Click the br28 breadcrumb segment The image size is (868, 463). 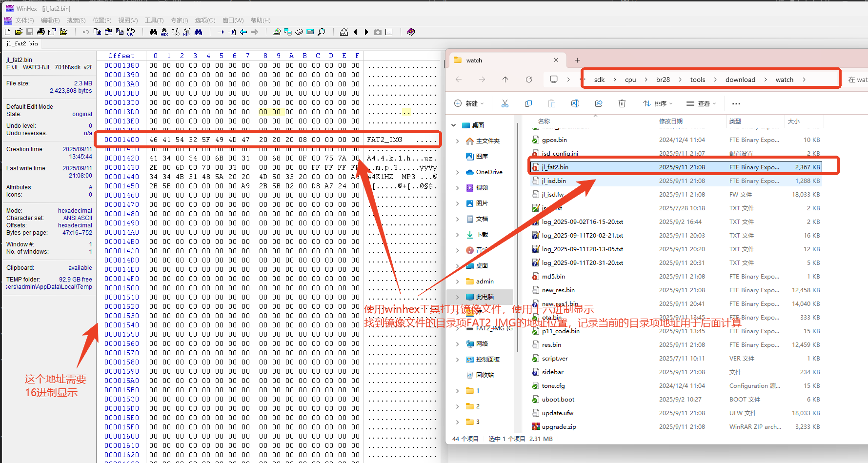[x=663, y=80]
